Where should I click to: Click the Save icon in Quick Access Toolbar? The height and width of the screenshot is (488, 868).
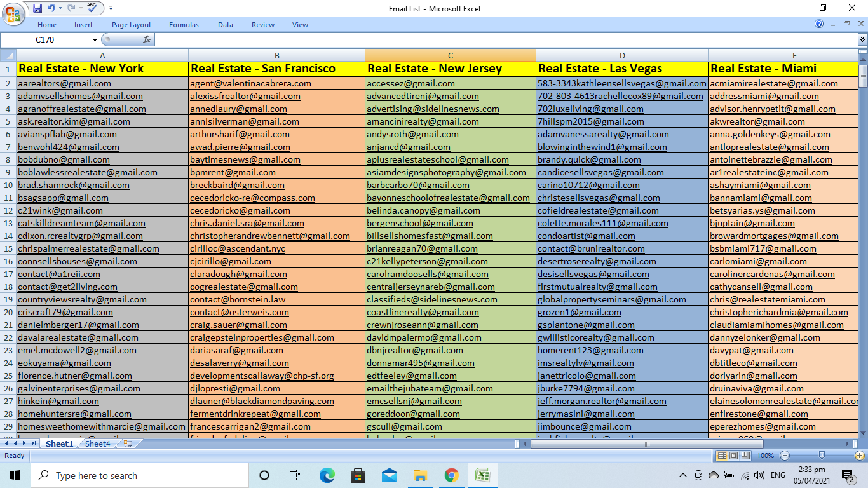(37, 8)
